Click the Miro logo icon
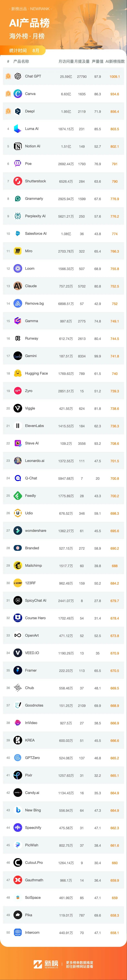This screenshot has height=980, width=127. pos(17,251)
